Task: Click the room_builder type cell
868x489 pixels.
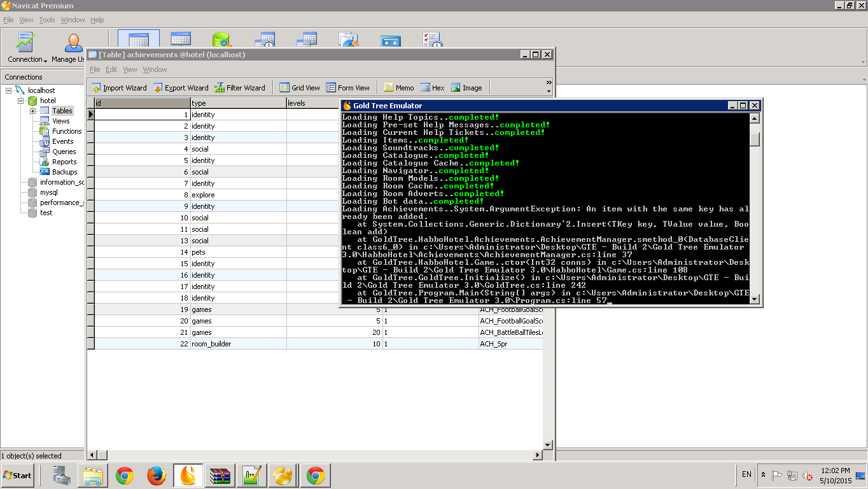Action: coord(238,344)
